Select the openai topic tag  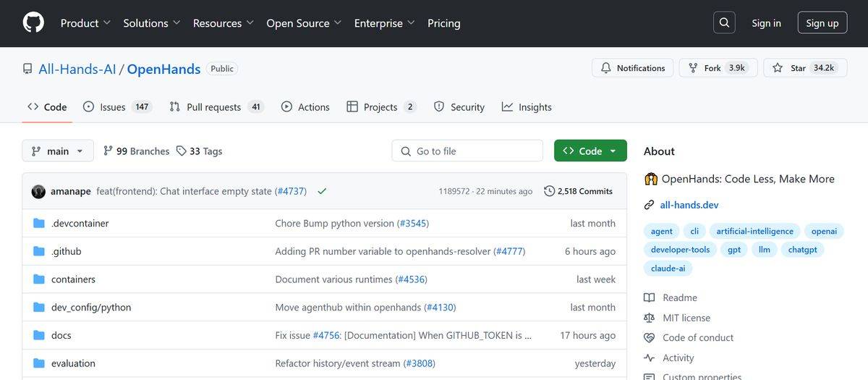824,231
